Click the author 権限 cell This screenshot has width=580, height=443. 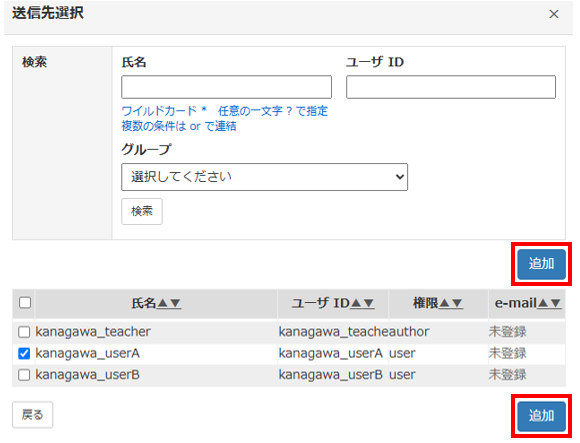409,332
